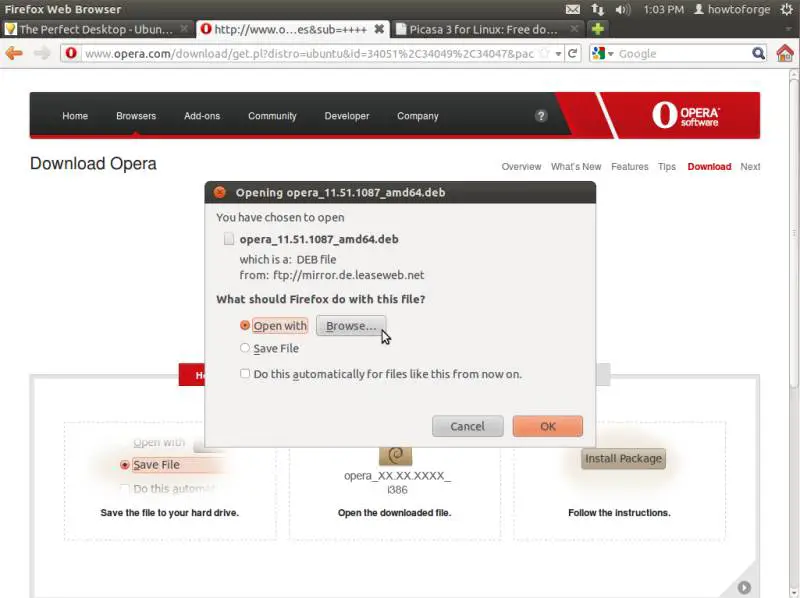This screenshot has width=800, height=598.
Task: Select the Save File radio in dialog
Action: click(x=245, y=348)
